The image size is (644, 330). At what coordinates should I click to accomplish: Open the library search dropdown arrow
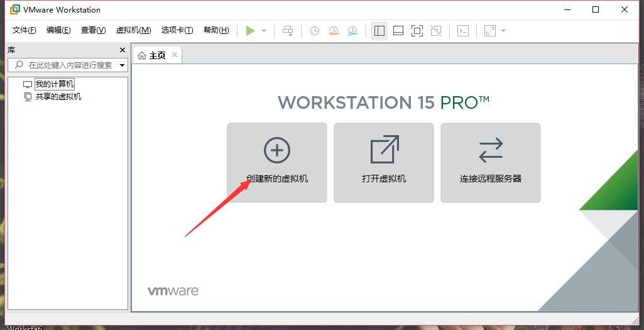123,65
